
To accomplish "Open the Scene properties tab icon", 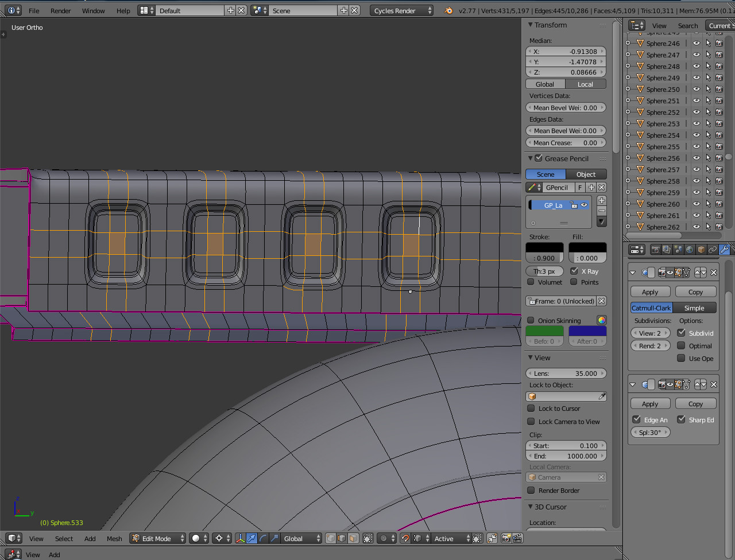I will 678,250.
